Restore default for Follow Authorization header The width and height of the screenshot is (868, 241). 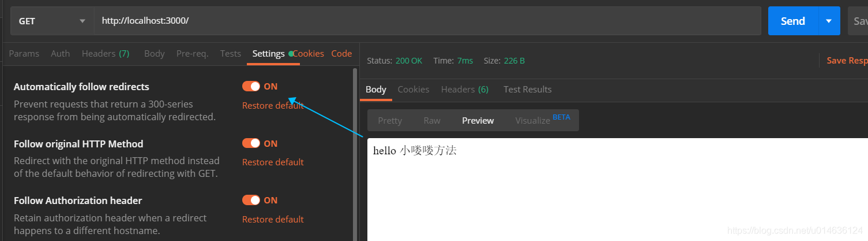pos(273,219)
